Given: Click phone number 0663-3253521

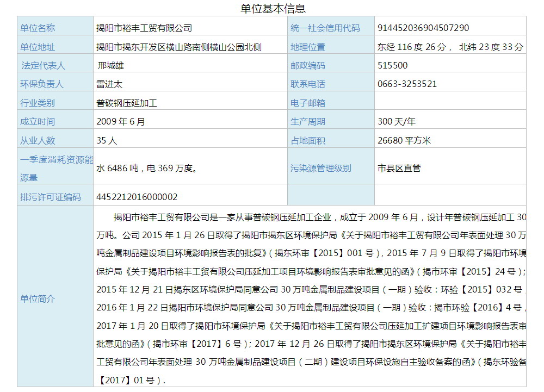Looking at the screenshot, I should coord(407,84).
